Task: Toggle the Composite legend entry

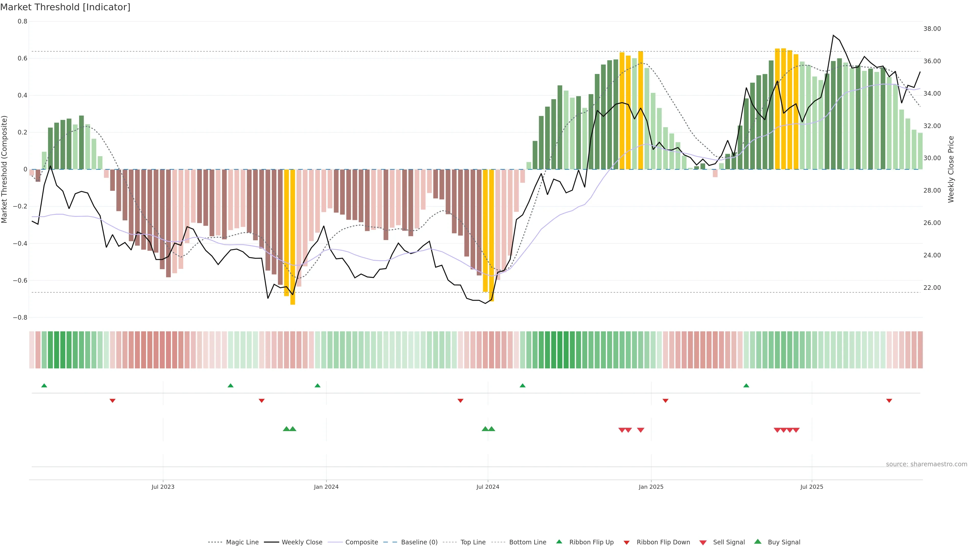Action: [361, 542]
